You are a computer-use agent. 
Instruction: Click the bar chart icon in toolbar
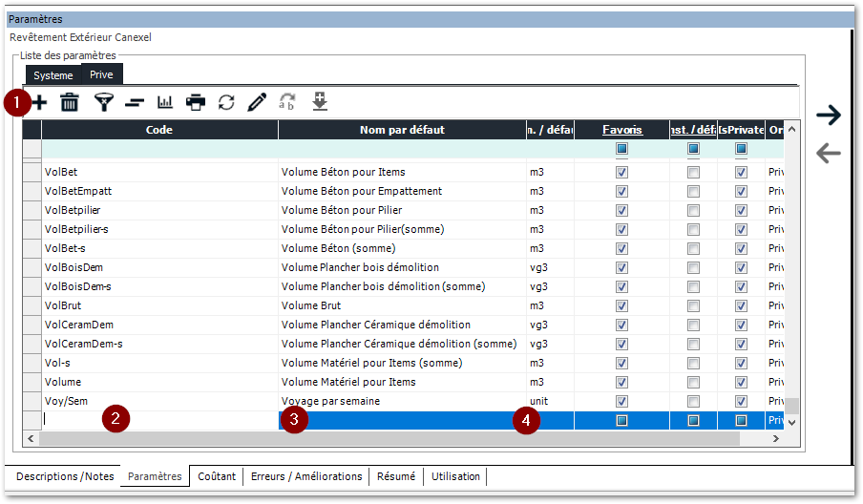click(x=165, y=102)
